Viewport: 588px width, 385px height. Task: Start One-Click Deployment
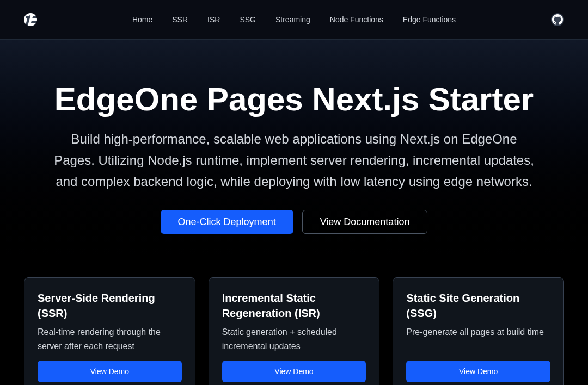[227, 222]
